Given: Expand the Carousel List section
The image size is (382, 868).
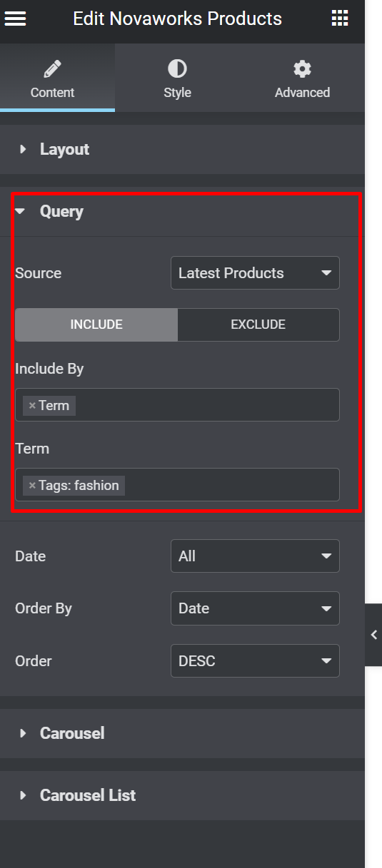Looking at the screenshot, I should [182, 795].
